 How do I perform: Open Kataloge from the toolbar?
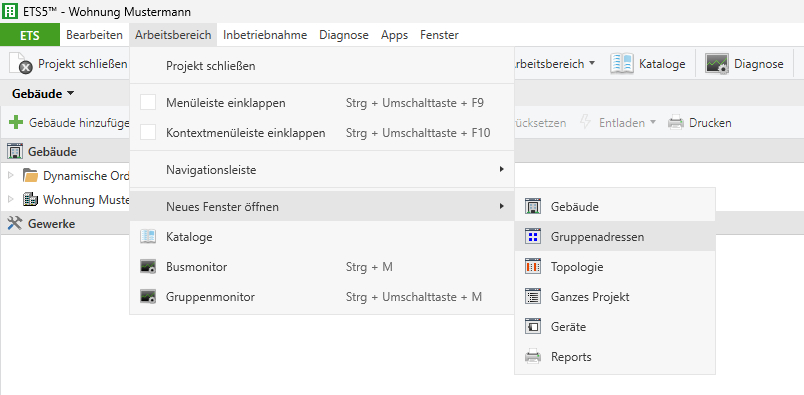(x=648, y=64)
